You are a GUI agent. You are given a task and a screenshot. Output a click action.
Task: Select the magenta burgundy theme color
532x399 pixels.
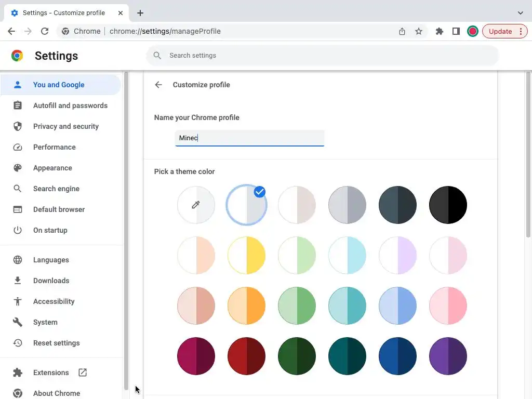(x=196, y=356)
